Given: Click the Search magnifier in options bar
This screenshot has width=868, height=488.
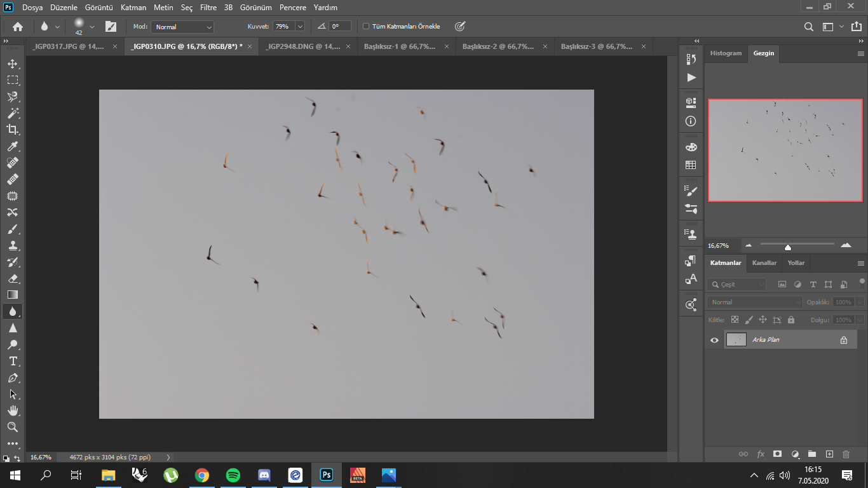Looking at the screenshot, I should [809, 27].
